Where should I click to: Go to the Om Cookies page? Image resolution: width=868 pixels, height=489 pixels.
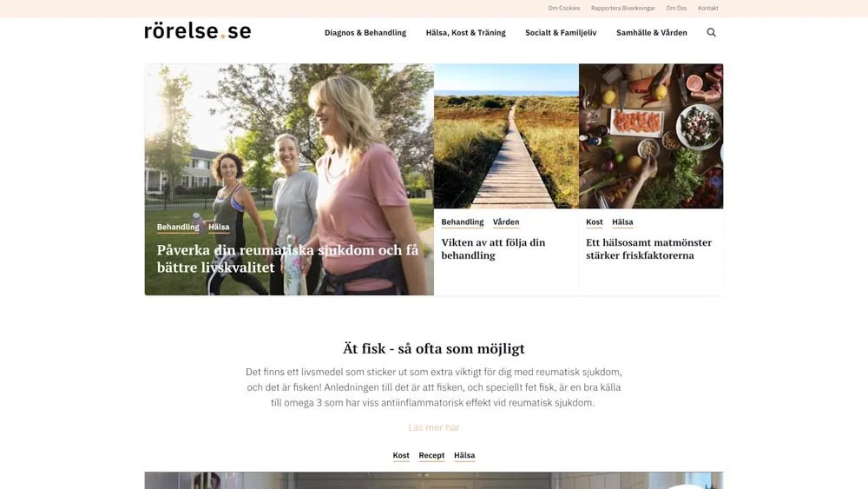click(564, 9)
